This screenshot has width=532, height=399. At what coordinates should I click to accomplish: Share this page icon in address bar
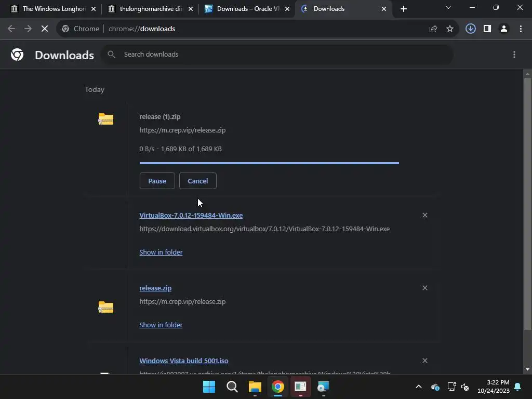(433, 29)
